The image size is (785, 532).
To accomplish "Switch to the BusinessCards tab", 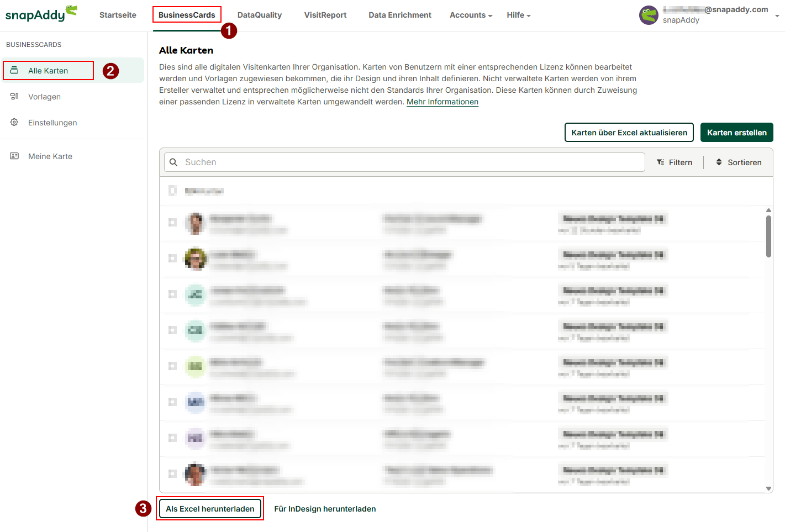I will [187, 15].
